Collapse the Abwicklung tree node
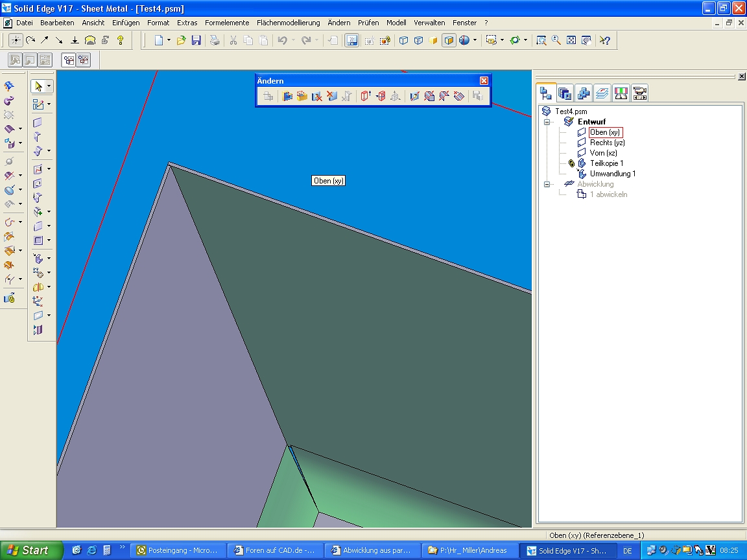The image size is (747, 560). (x=547, y=184)
